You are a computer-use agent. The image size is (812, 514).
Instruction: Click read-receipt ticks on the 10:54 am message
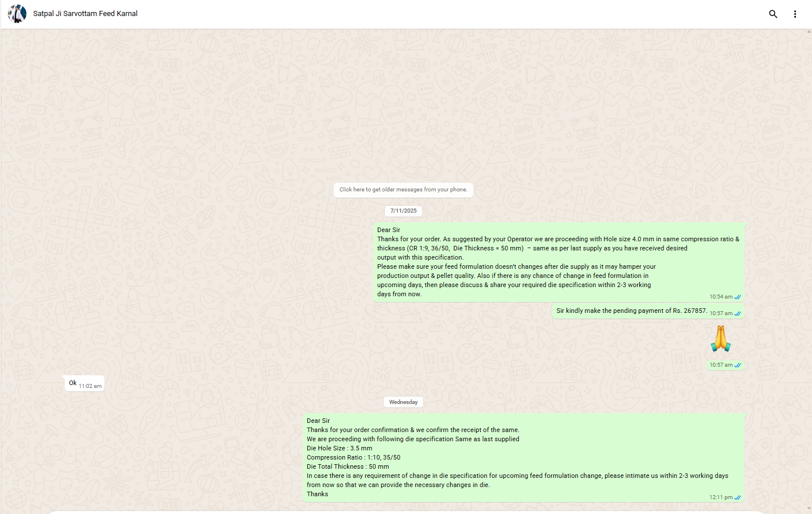(737, 297)
